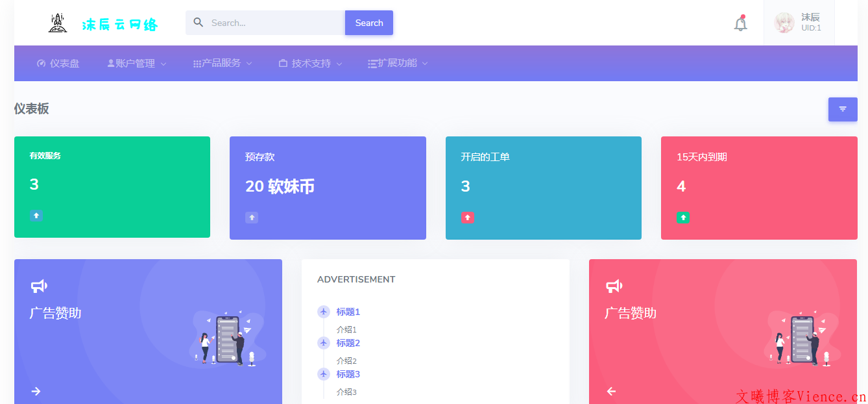
Task: Open the 扩展功能 menu
Action: click(x=398, y=63)
